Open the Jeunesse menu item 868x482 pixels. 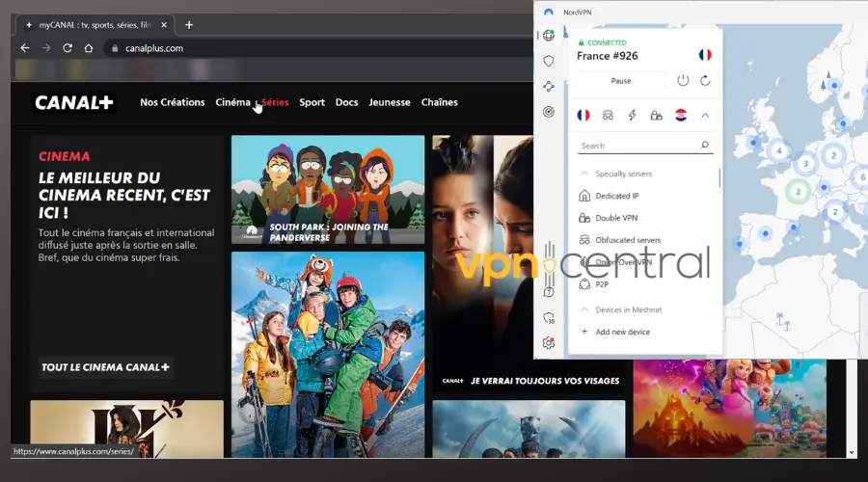(390, 102)
